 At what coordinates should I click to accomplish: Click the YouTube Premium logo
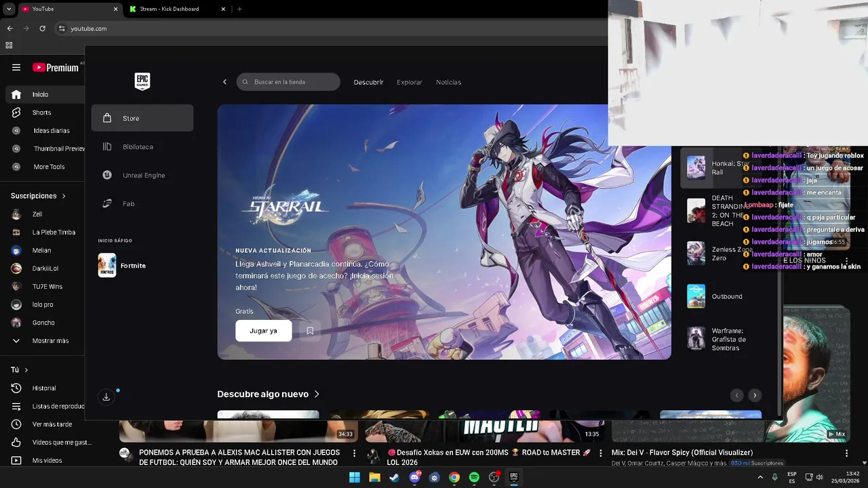point(56,67)
